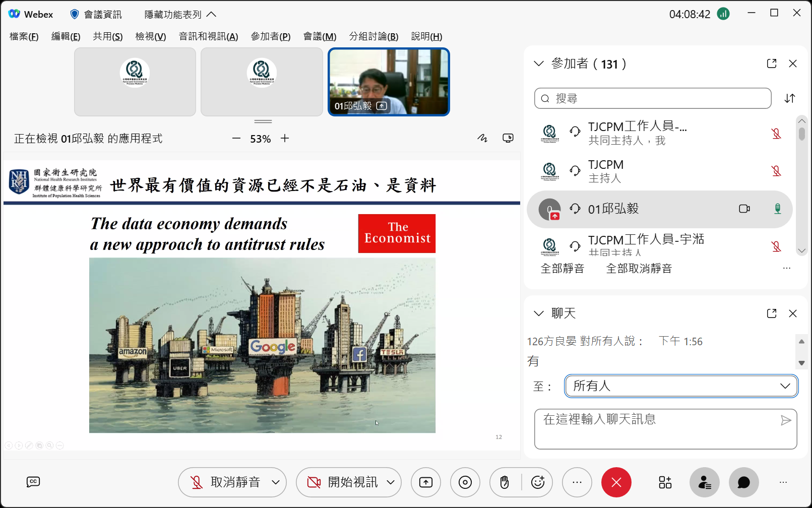Open participant panel more options ellipsis
Image resolution: width=812 pixels, height=508 pixels.
787,268
